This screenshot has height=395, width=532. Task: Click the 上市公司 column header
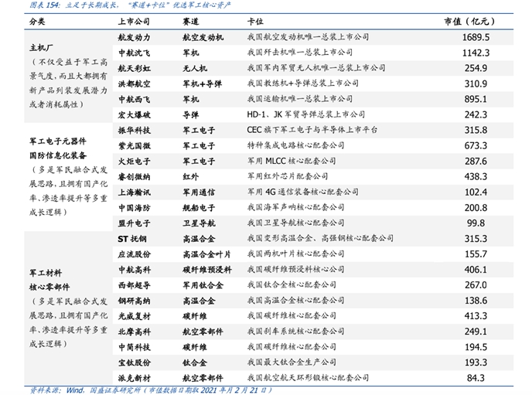[134, 22]
